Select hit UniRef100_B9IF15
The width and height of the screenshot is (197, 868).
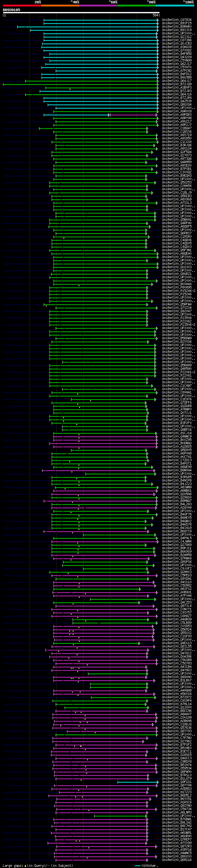[x=176, y=23]
